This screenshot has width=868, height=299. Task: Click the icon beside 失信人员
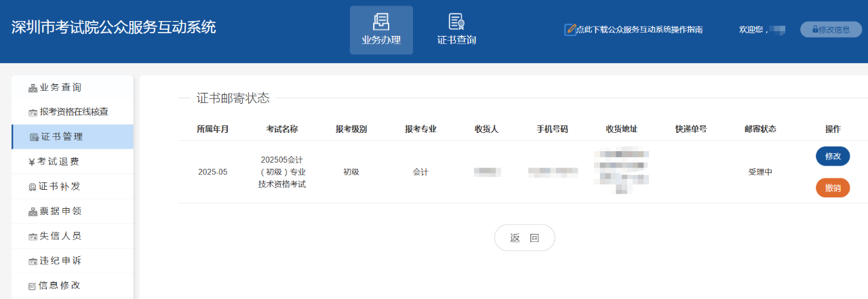[33, 237]
